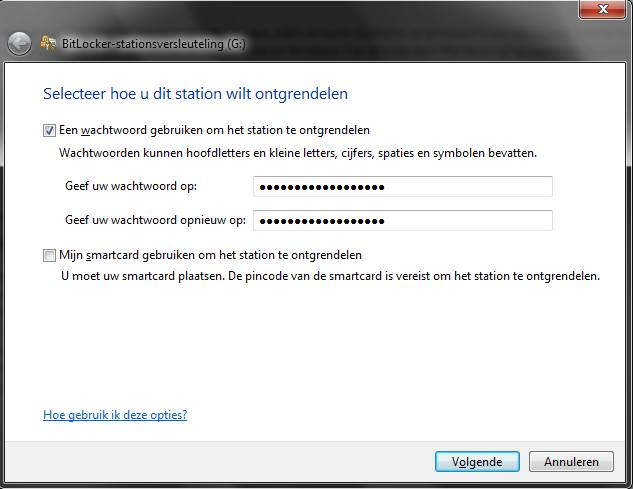Click the label 'Geef uw wachtwoord op:'
The height and width of the screenshot is (489, 633).
pyautogui.click(x=131, y=186)
